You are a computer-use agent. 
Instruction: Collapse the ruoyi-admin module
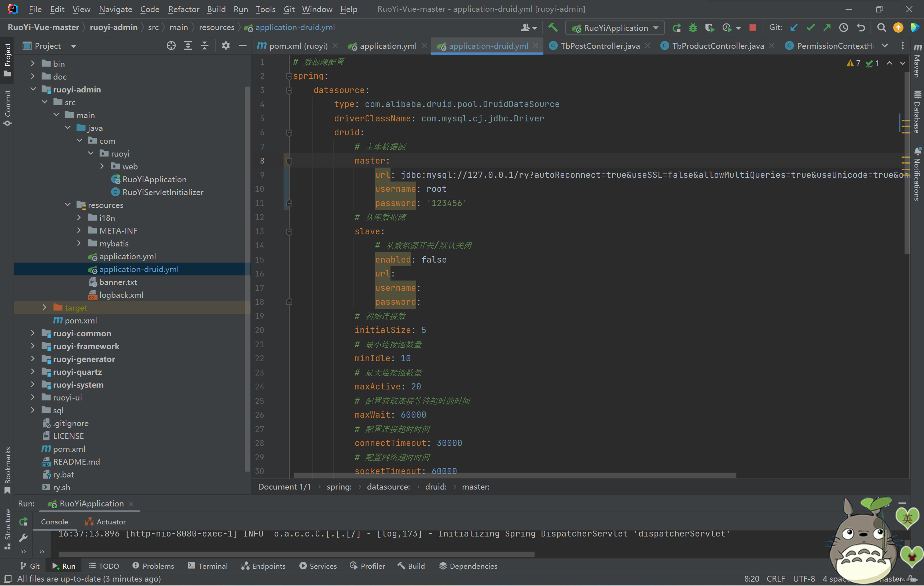[x=33, y=89]
